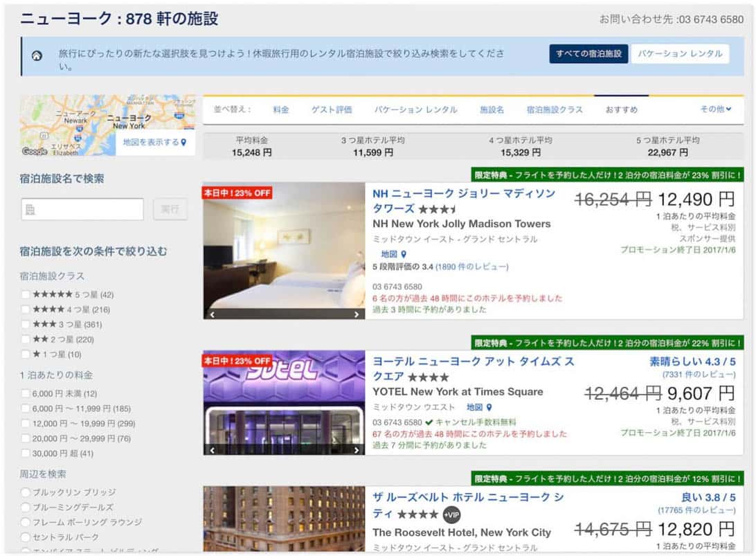Click the バケーション レンタル button in the banner
Viewport: 756px width, 556px height.
[x=680, y=53]
